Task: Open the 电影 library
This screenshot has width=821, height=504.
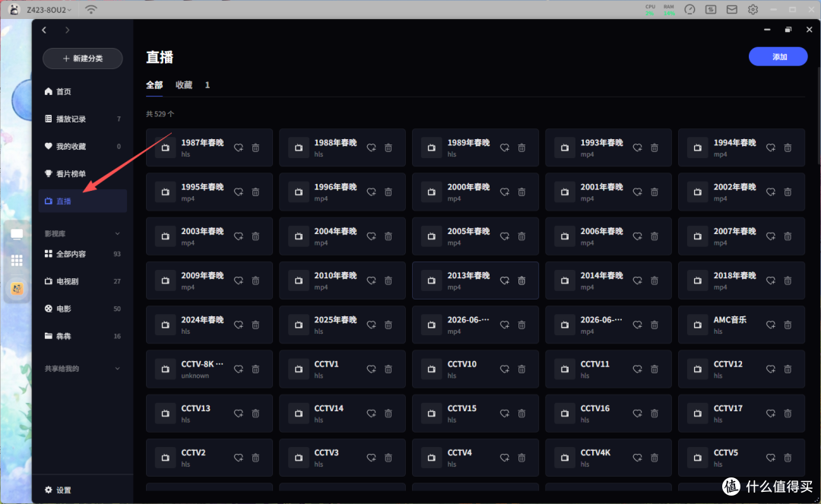Action: (x=83, y=309)
